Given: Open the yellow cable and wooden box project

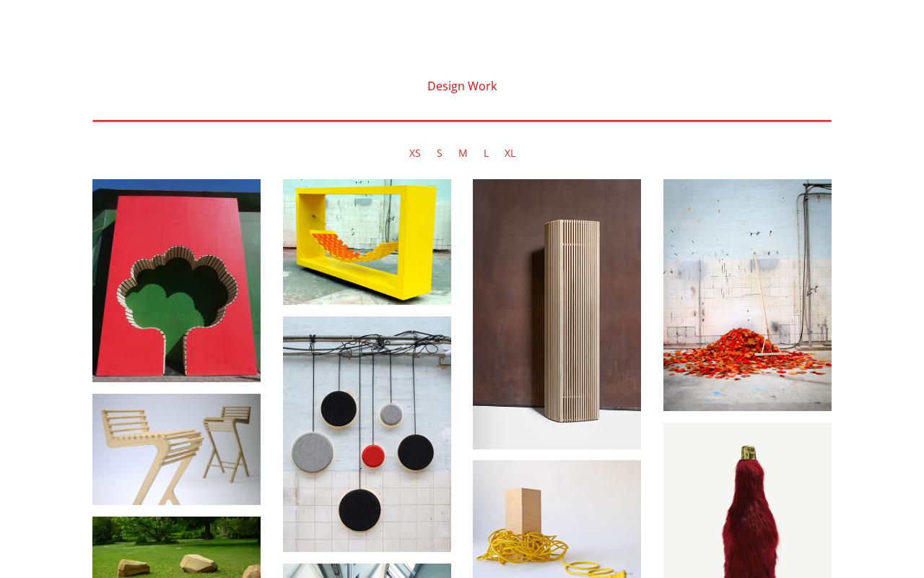Looking at the screenshot, I should point(557,519).
